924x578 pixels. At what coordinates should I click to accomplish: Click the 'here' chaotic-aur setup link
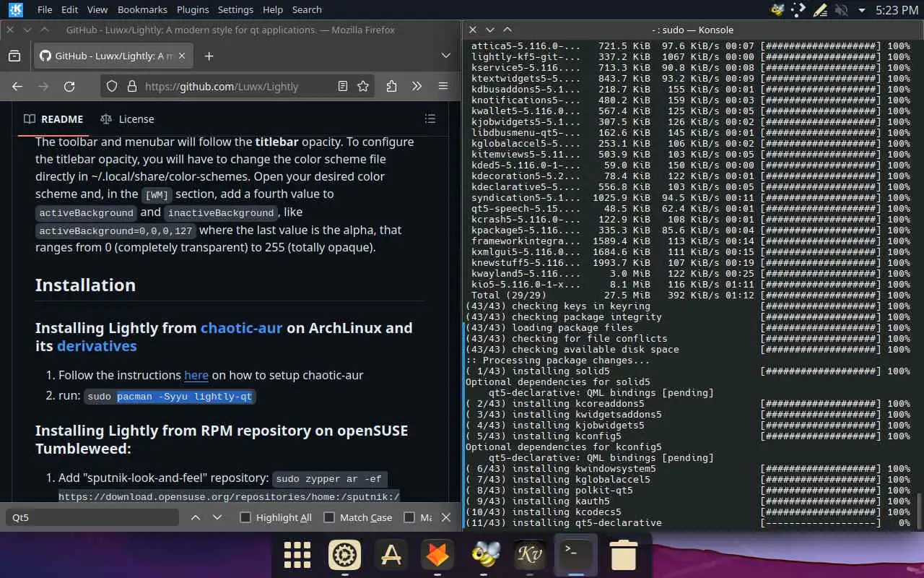pos(196,375)
